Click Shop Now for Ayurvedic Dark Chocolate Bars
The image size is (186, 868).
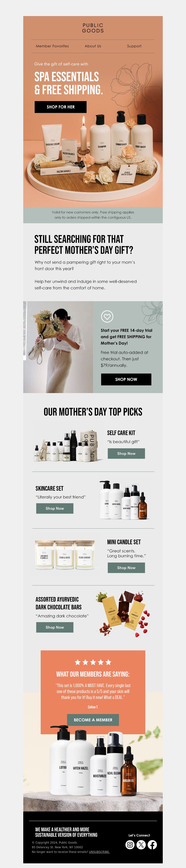(x=55, y=628)
